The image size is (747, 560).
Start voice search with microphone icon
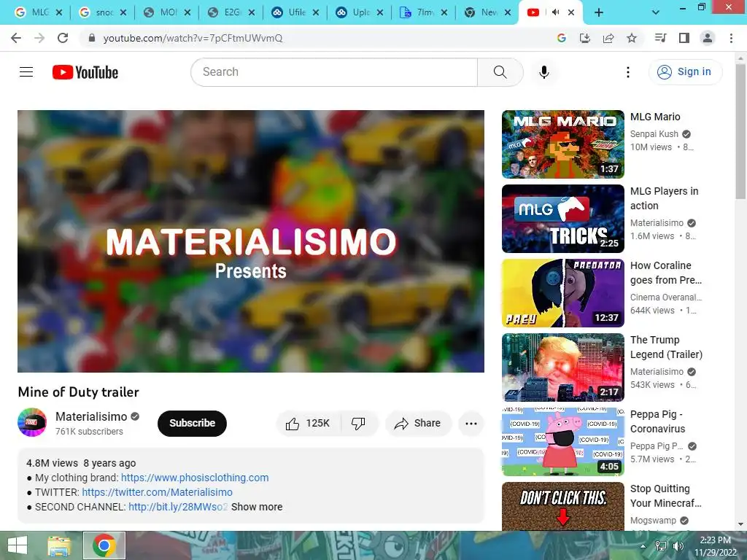(x=544, y=72)
